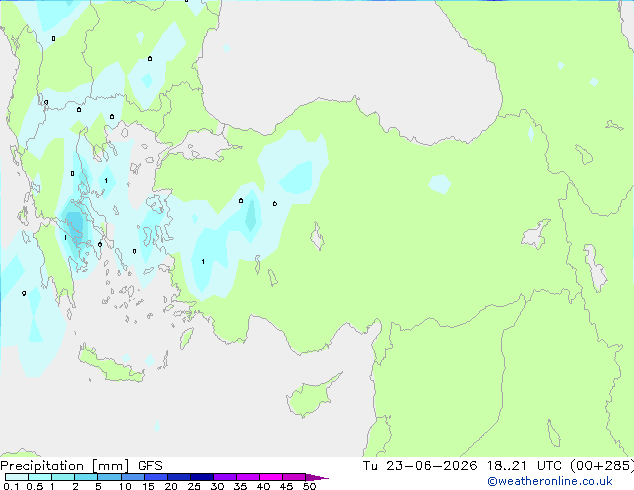Click the '20' legend scale value
The image size is (634, 490).
coord(171,486)
